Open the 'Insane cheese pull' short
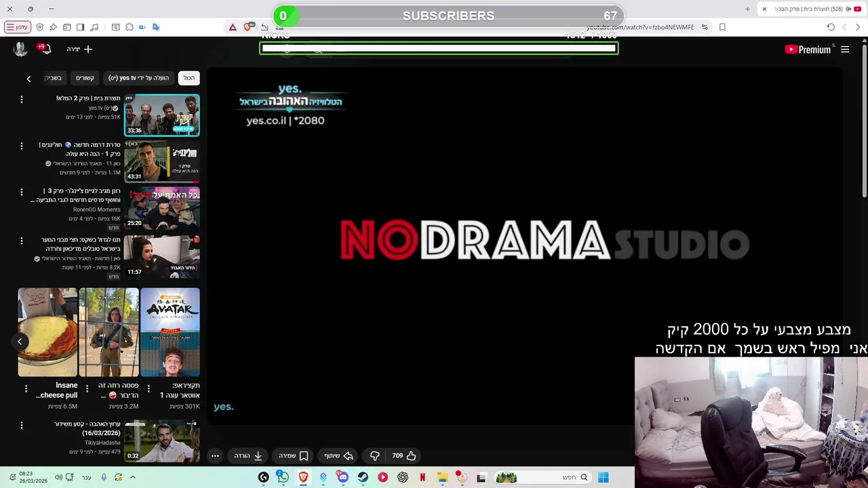868x488 pixels. click(47, 332)
